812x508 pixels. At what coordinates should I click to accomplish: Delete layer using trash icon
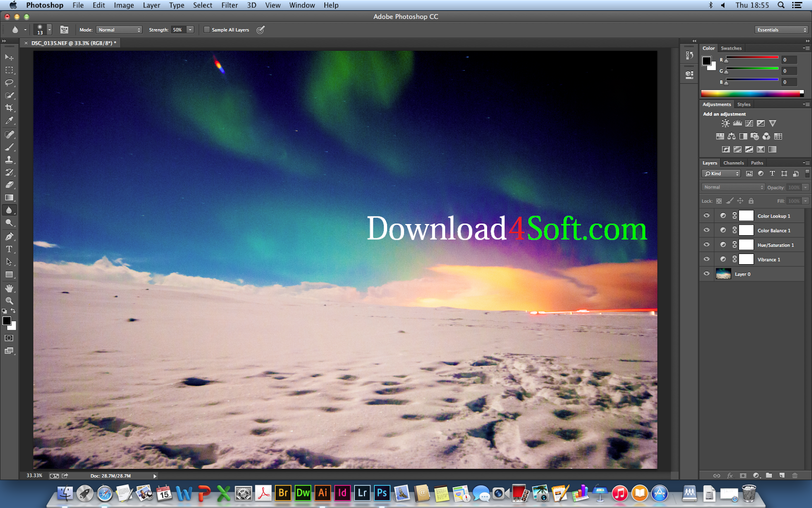pyautogui.click(x=795, y=475)
